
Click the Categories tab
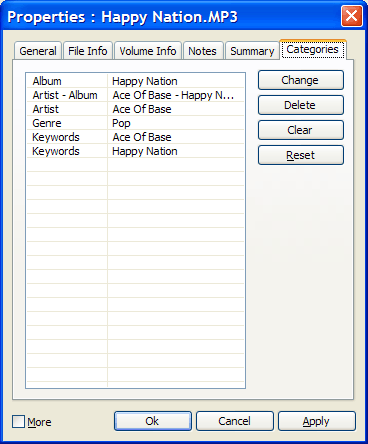point(313,49)
